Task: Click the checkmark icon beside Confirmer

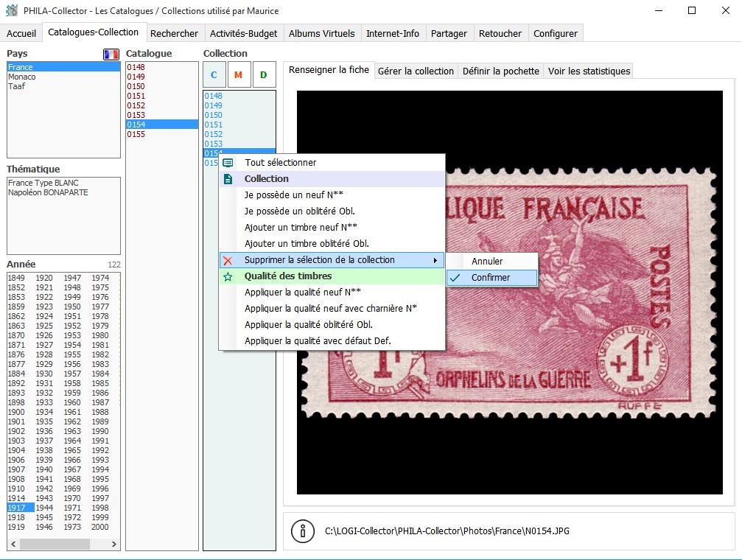Action: coord(455,278)
